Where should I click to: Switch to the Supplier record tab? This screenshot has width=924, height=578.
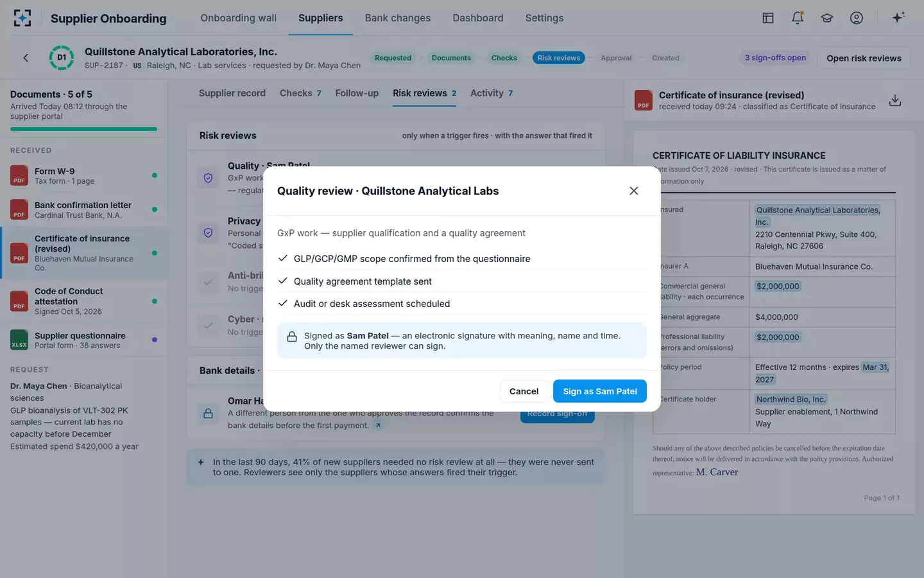(x=232, y=93)
